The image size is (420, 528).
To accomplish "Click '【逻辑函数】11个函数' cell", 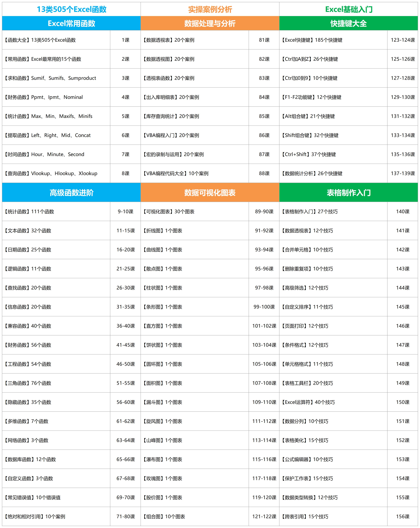I will 56,269.
